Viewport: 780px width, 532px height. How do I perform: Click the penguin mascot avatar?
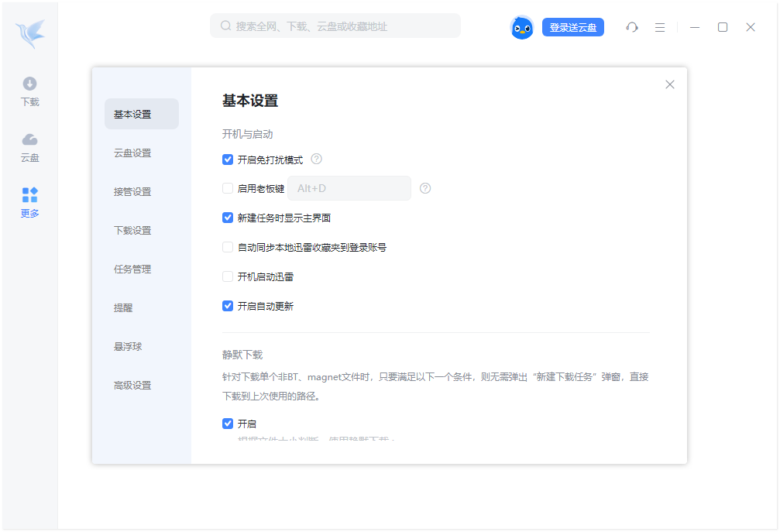click(x=522, y=27)
